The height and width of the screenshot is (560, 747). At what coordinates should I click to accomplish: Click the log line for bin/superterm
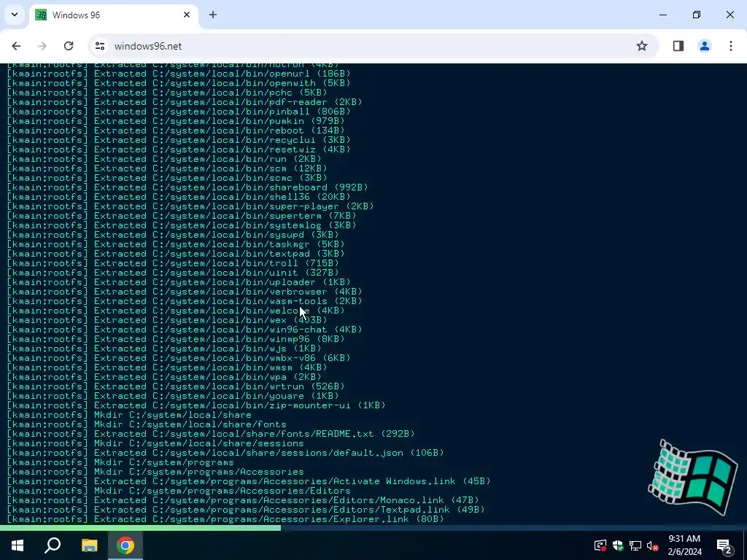[182, 216]
